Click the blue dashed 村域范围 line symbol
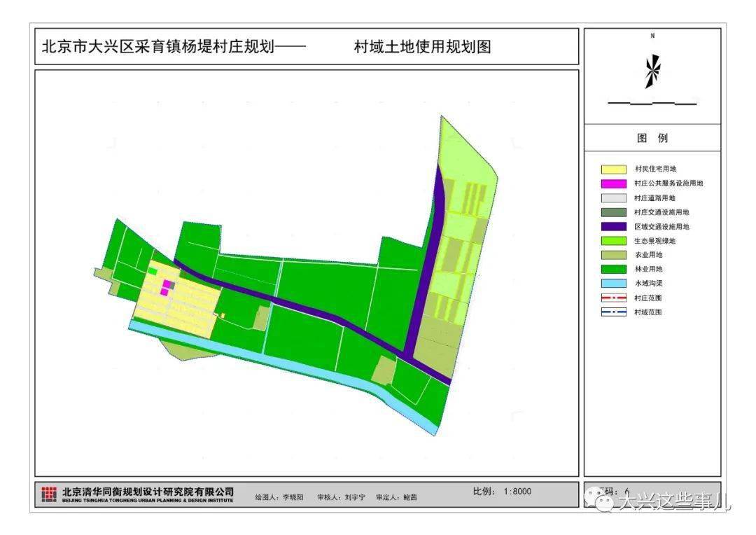Viewport: 756px width, 535px height. point(613,312)
